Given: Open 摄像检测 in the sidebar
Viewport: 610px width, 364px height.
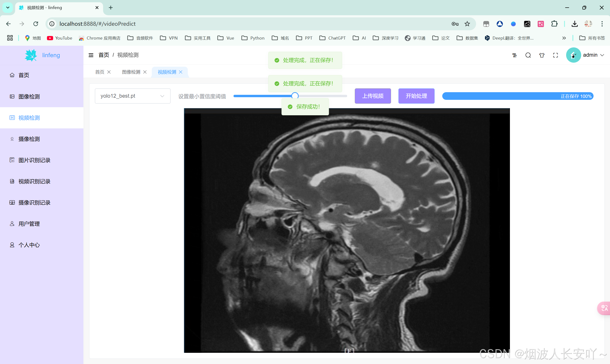Looking at the screenshot, I should tap(29, 139).
